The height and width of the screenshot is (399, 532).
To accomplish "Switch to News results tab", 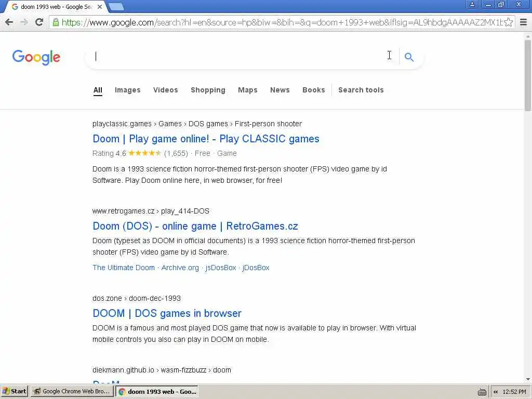I will [x=280, y=90].
